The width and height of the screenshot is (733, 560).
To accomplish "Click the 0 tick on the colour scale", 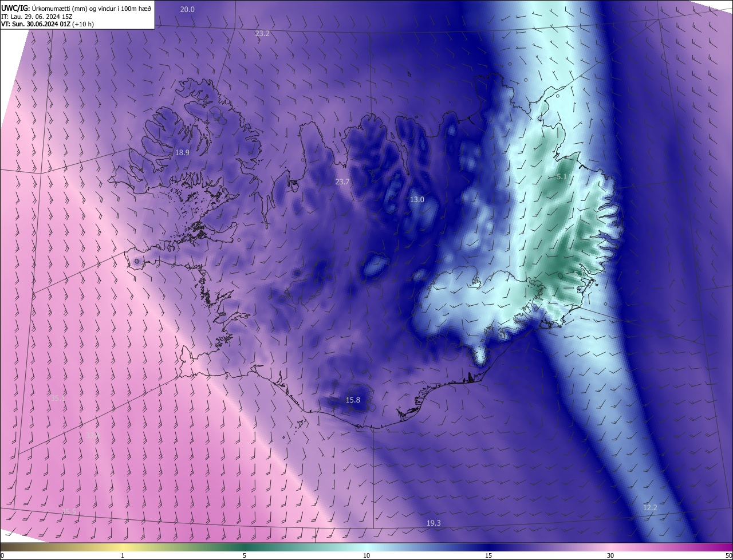I will click(2, 555).
